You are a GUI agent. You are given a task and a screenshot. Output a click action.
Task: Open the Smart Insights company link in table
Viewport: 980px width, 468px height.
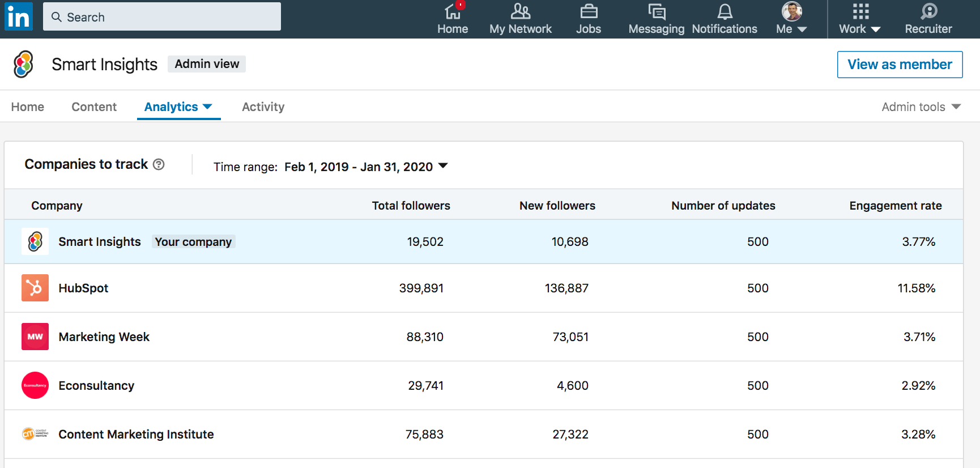point(100,241)
